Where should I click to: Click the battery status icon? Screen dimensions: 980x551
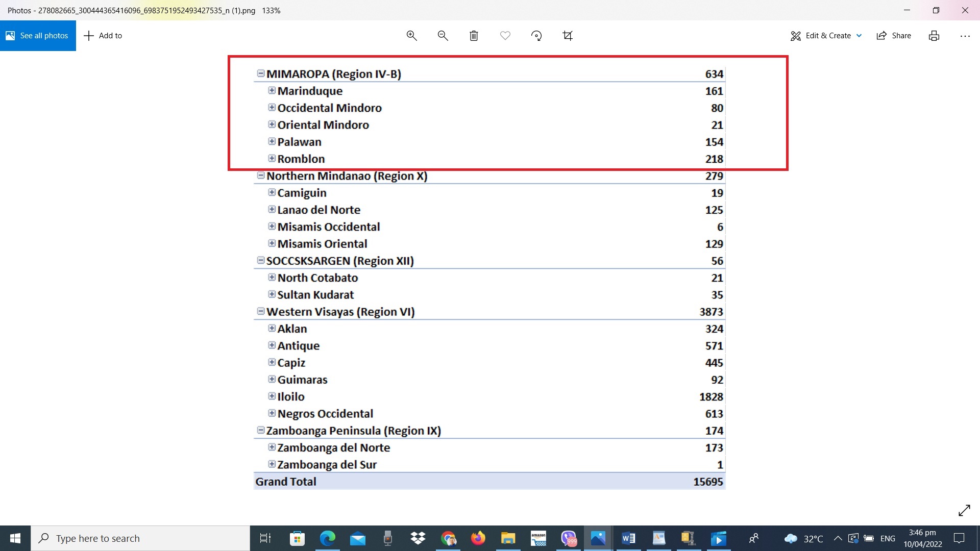[868, 538]
